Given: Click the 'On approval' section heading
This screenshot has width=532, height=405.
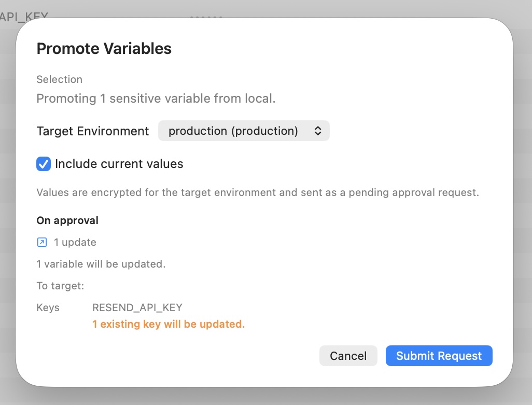Looking at the screenshot, I should (x=67, y=220).
